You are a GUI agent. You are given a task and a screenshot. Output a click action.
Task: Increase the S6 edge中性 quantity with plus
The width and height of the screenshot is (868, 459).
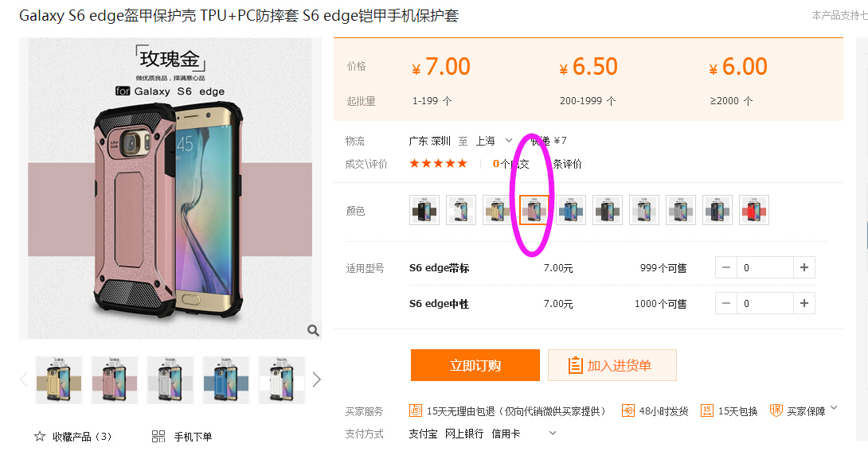click(804, 303)
